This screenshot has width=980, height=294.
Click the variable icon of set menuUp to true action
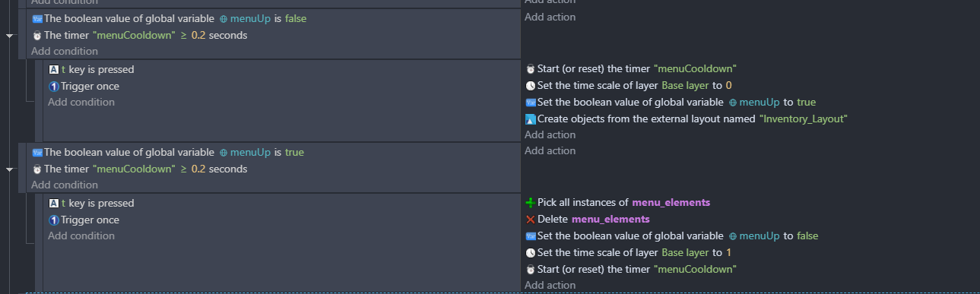tap(531, 102)
